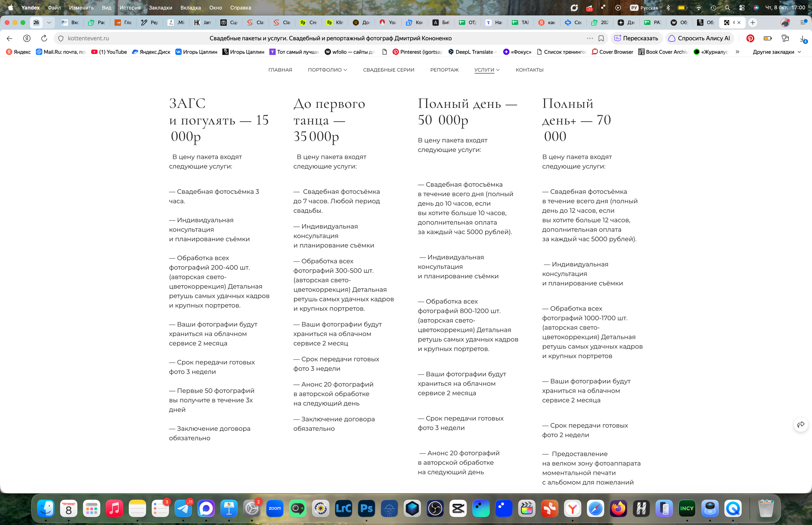
Task: Open Photoshop from the Dock
Action: point(366,508)
